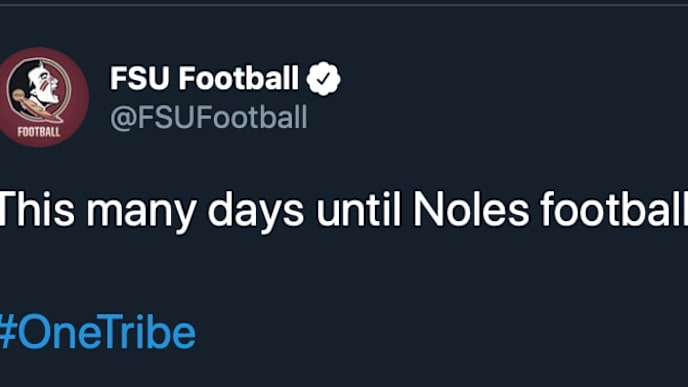
Task: Click the word until in tweet
Action: [358, 209]
